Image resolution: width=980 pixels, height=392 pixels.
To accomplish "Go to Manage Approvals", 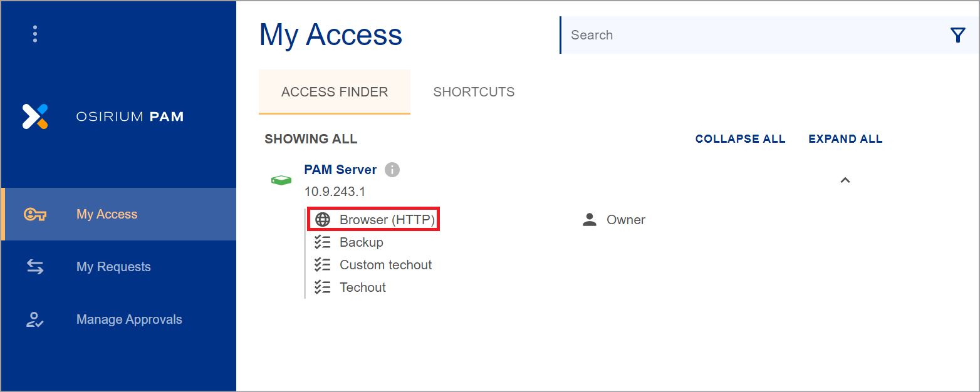I will tap(129, 319).
